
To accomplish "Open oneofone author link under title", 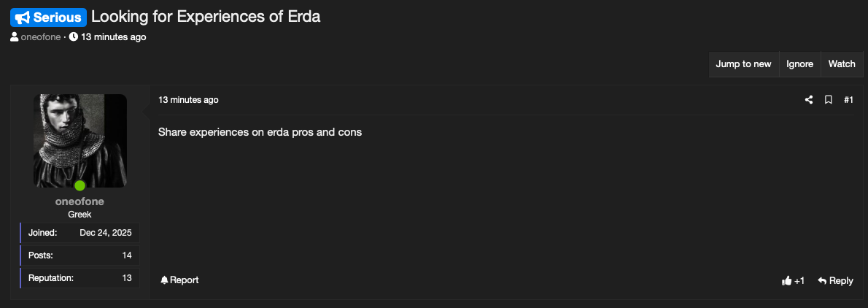I will tap(40, 37).
